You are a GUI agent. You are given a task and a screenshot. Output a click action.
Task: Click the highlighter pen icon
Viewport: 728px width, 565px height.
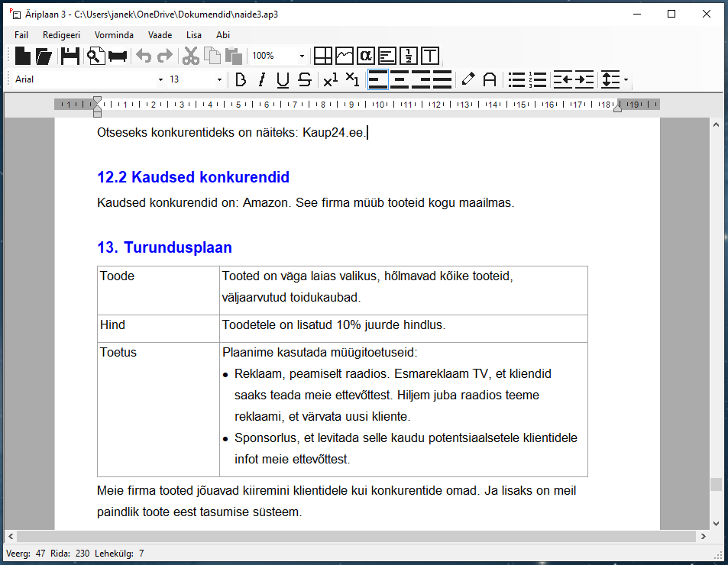coord(468,79)
